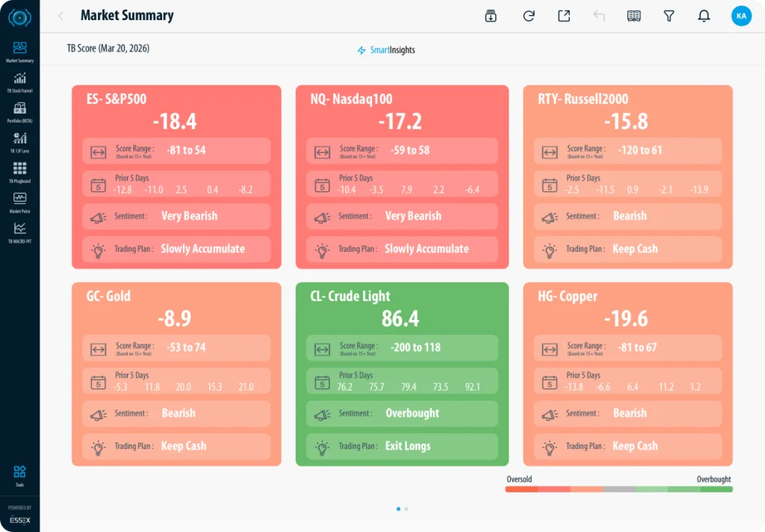Click the Oversold-Overbought color scale bar
Image resolution: width=765 pixels, height=532 pixels.
619,489
